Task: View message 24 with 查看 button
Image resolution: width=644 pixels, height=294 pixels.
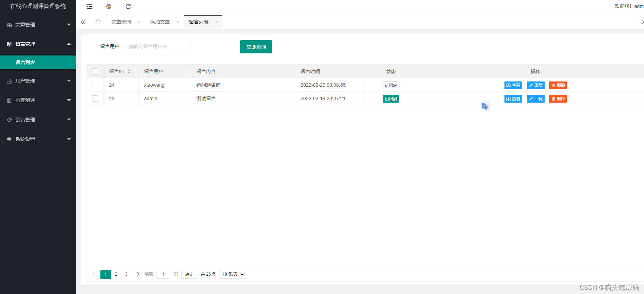Action: tap(513, 85)
